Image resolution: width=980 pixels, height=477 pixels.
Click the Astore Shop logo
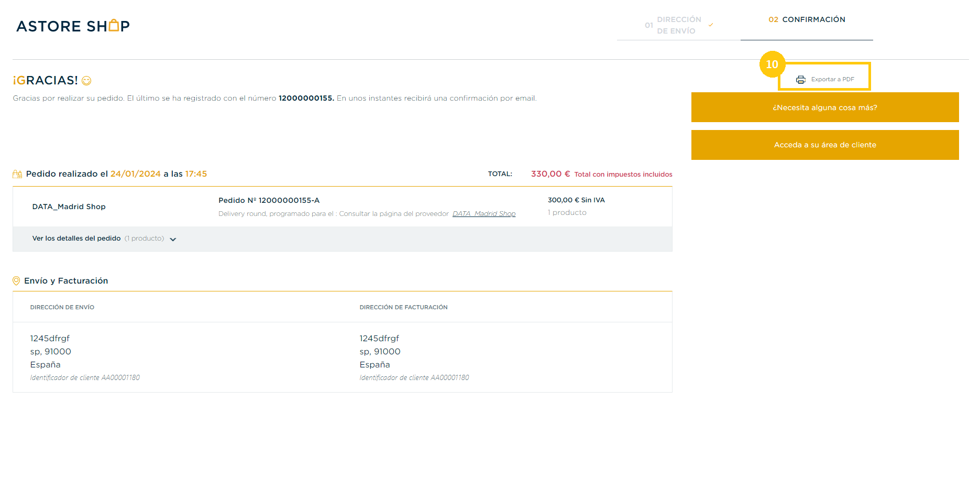73,26
